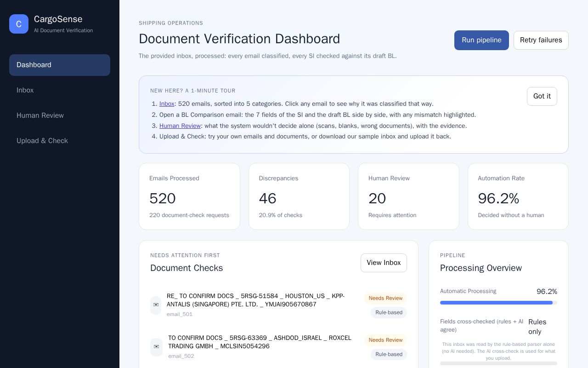
Task: Click Needs Review badge for email_502
Action: [385, 340]
